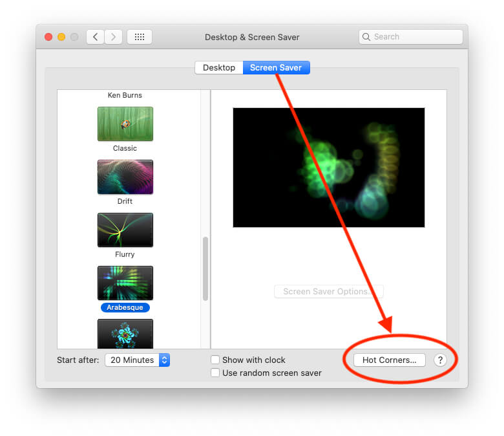Enable Use random screen saver checkbox

pyautogui.click(x=215, y=373)
